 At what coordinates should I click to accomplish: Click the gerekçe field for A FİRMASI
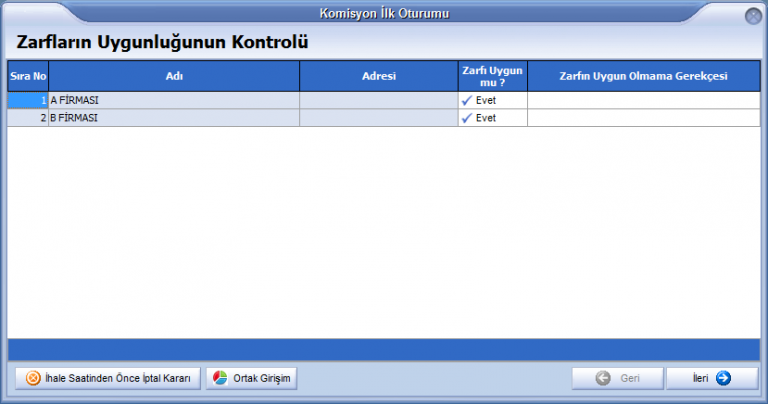pos(643,100)
